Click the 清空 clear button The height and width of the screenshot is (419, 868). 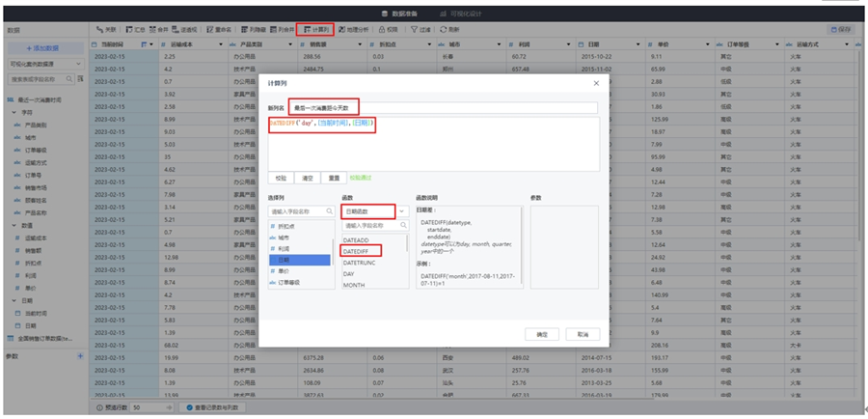pyautogui.click(x=308, y=179)
